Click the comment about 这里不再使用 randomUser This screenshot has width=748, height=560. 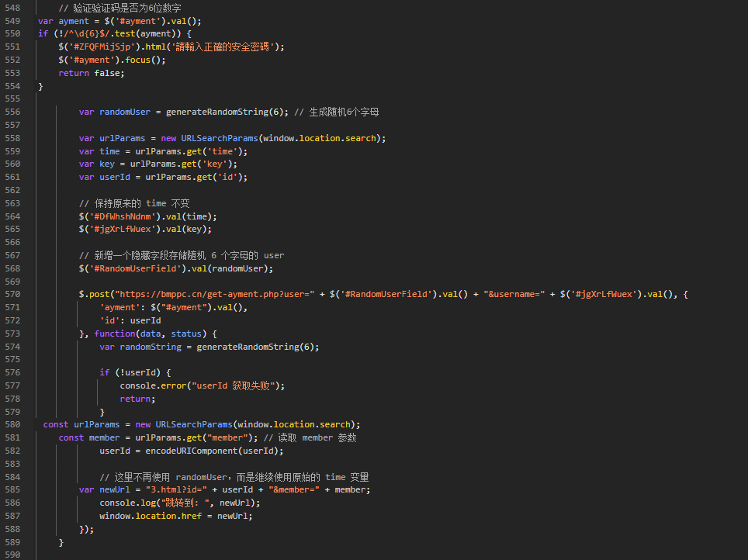tap(234, 478)
